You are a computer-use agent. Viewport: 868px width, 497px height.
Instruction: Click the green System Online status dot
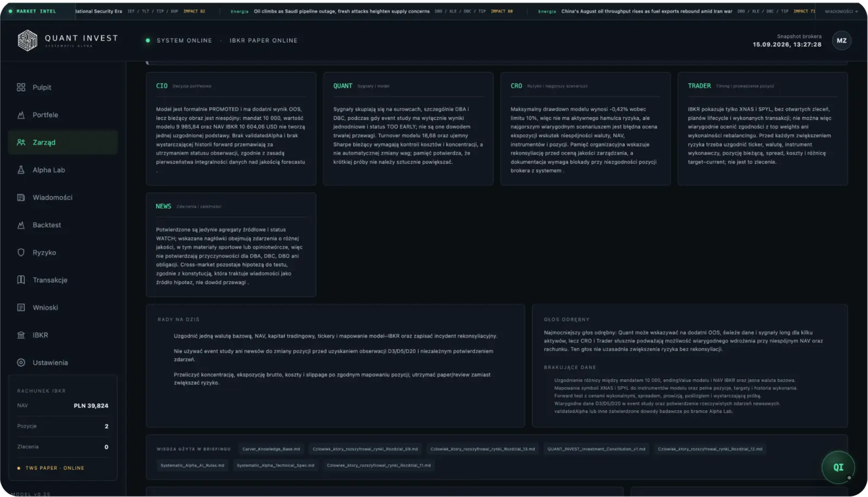pyautogui.click(x=148, y=41)
